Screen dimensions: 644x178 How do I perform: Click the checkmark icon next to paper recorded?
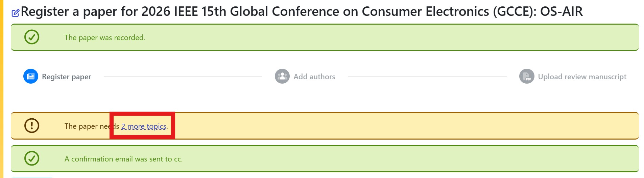[x=32, y=37]
